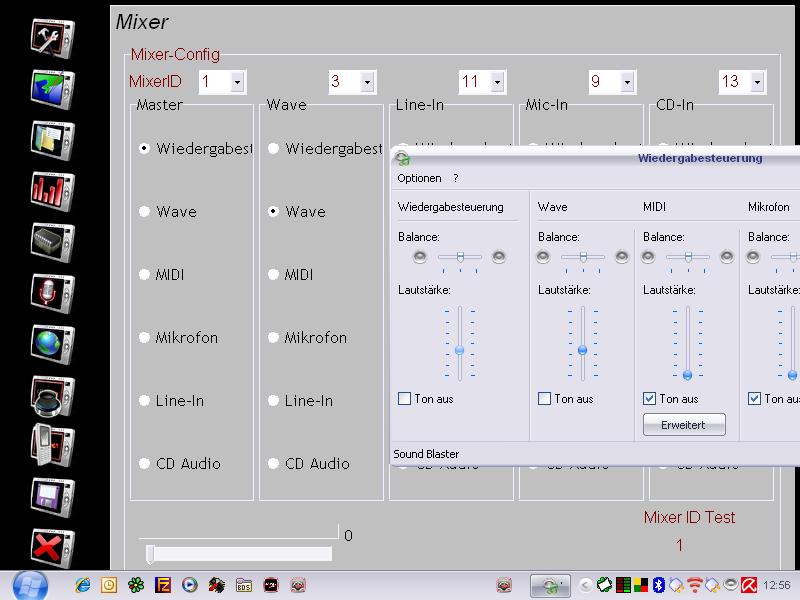Select Line-In radio button under Wave
This screenshot has width=800, height=600.
(273, 401)
